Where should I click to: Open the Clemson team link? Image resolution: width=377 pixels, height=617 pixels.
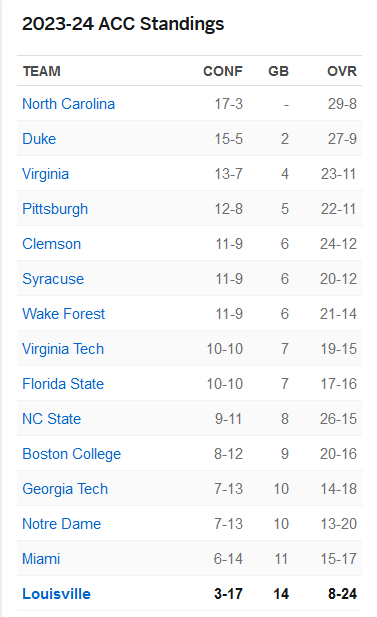click(x=52, y=244)
